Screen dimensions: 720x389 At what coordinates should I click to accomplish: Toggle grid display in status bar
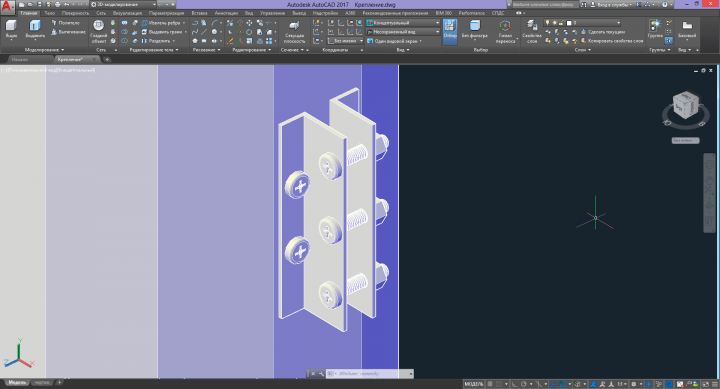490,384
